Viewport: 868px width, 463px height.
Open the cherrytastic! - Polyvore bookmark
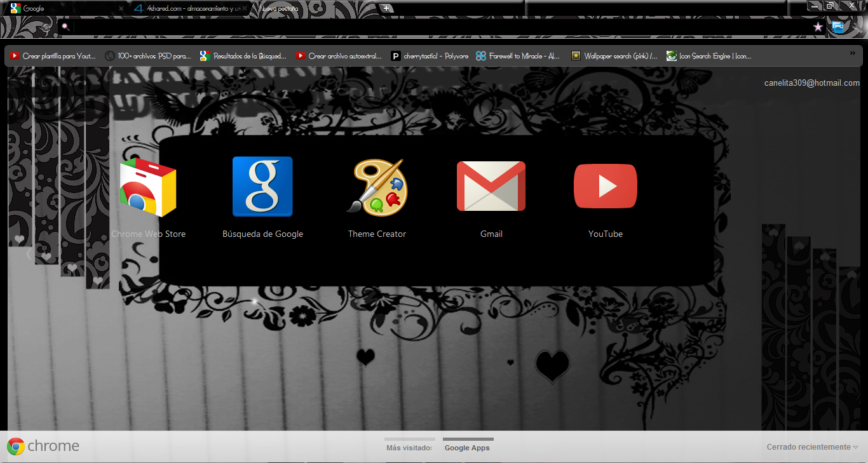pyautogui.click(x=430, y=56)
